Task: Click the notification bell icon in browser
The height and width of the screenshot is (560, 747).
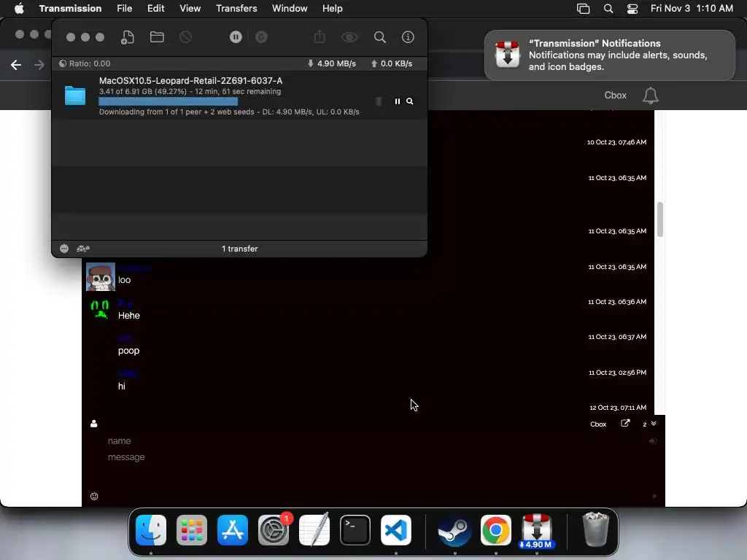Action: tap(650, 96)
